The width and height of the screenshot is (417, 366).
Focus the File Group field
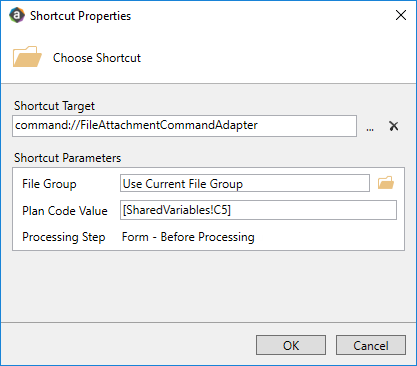245,183
